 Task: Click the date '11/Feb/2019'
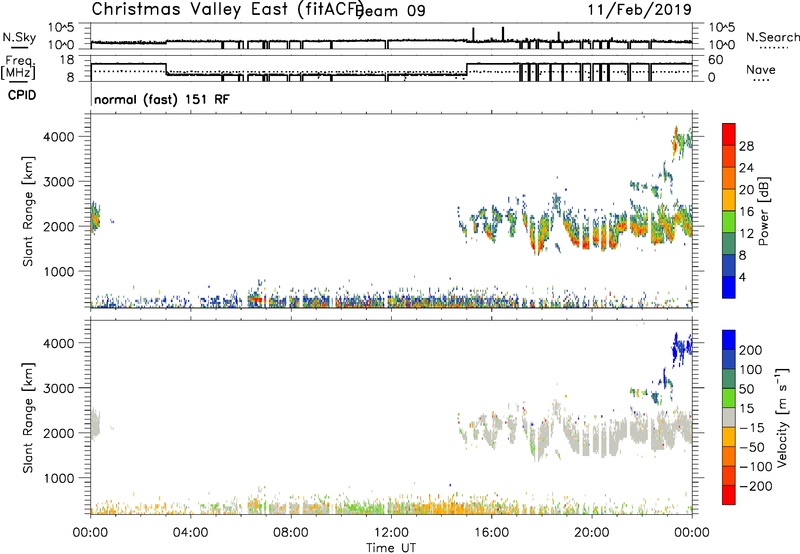639,10
